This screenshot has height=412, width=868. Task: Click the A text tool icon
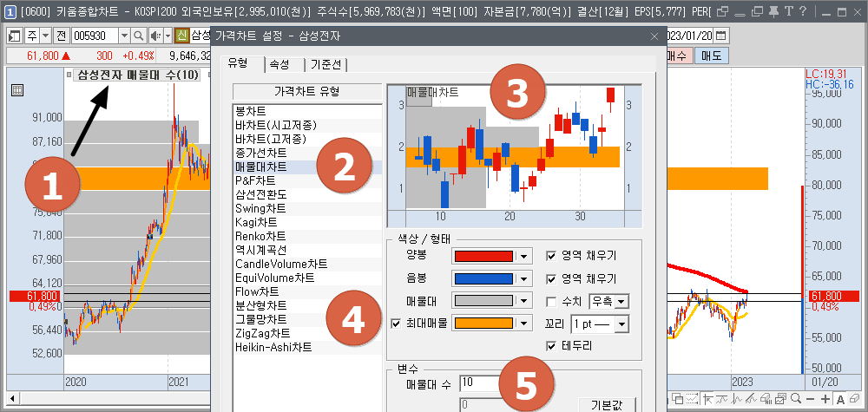click(x=840, y=400)
